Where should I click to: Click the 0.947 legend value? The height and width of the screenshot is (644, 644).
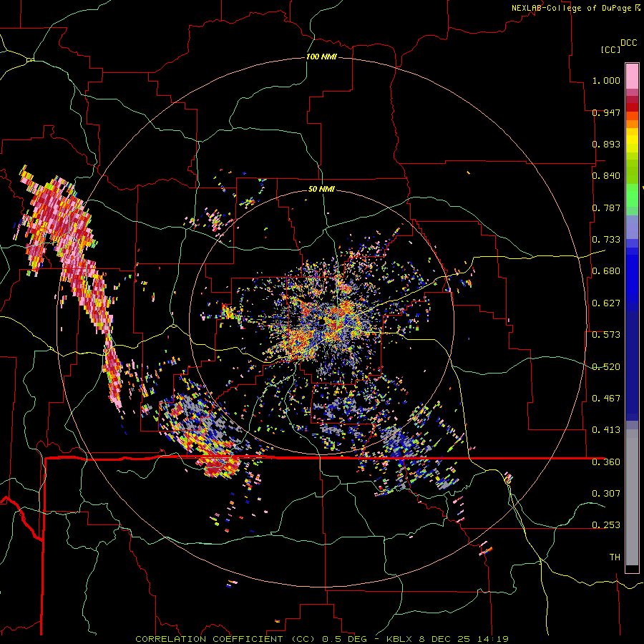606,112
